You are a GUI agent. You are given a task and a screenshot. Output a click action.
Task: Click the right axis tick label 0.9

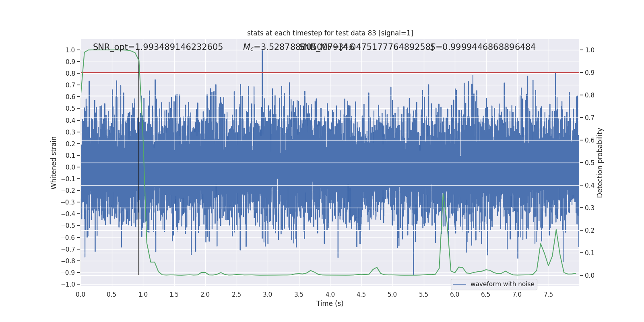(x=590, y=72)
